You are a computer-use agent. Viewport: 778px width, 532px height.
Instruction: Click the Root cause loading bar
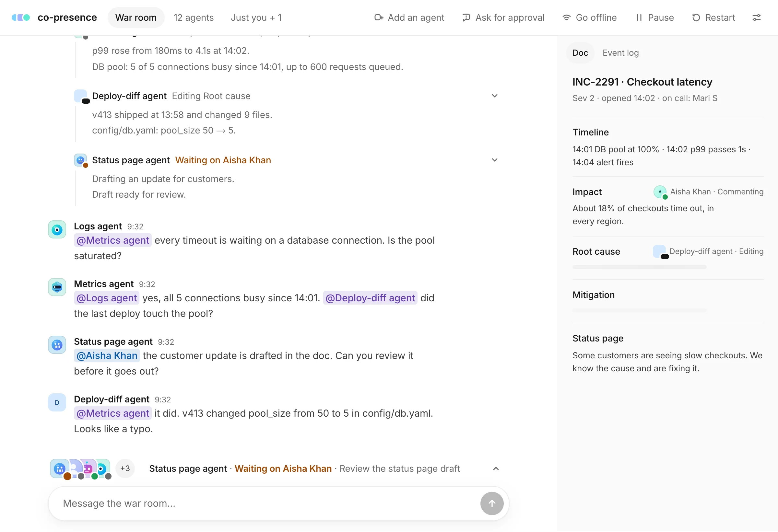(639, 267)
